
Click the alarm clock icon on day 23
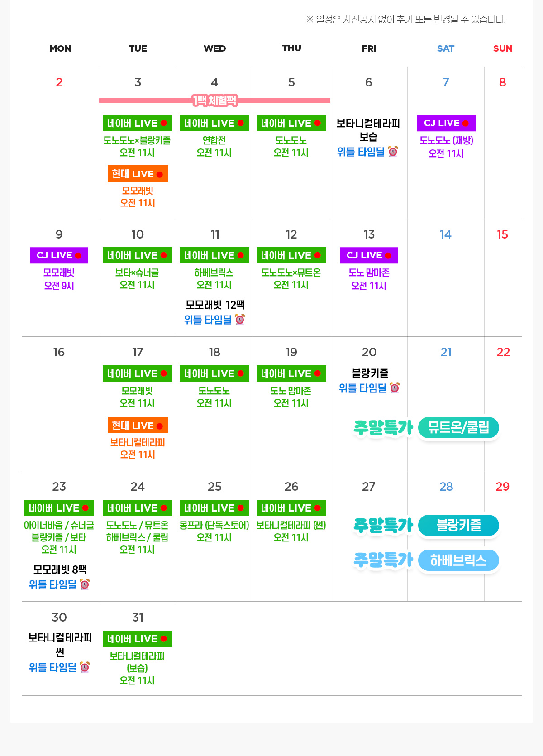coord(85,584)
